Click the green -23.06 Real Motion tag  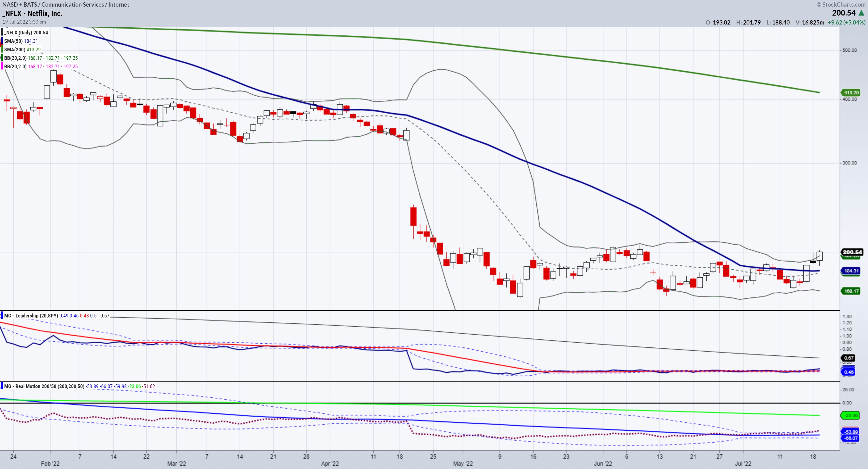(x=851, y=416)
